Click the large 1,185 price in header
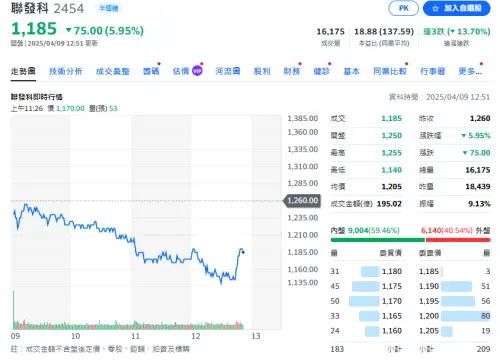This screenshot has width=500, height=360. (x=34, y=29)
